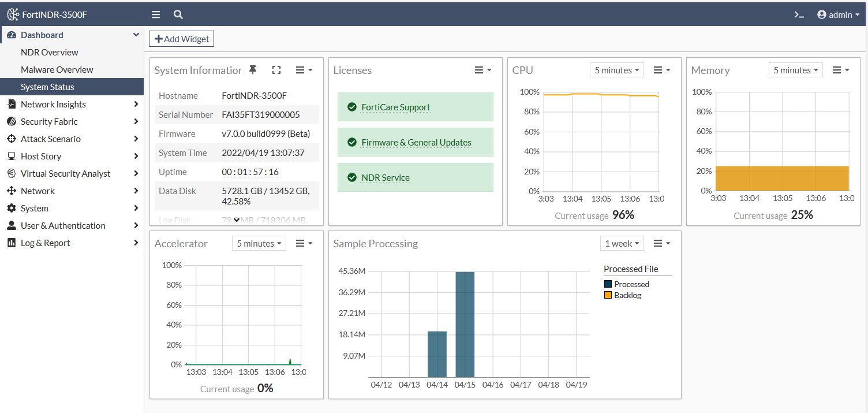Image resolution: width=868 pixels, height=413 pixels.
Task: Collapse the Dashboard menu chevron
Action: coord(136,35)
